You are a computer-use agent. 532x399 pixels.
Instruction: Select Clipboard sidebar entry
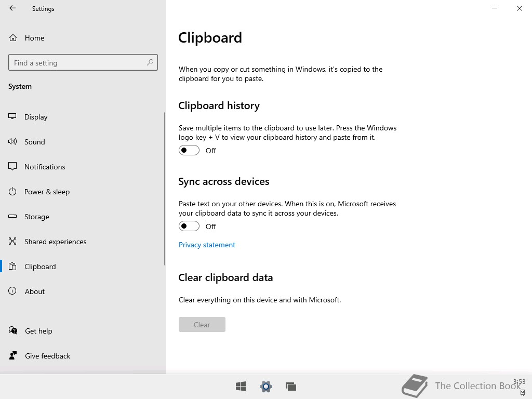[82, 267]
